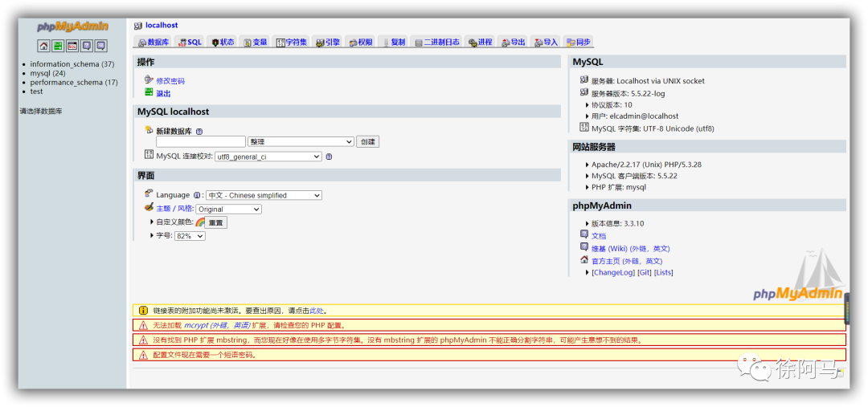Screen dimensions: 868x407
Task: Click the 修改密码 link
Action: tap(170, 81)
